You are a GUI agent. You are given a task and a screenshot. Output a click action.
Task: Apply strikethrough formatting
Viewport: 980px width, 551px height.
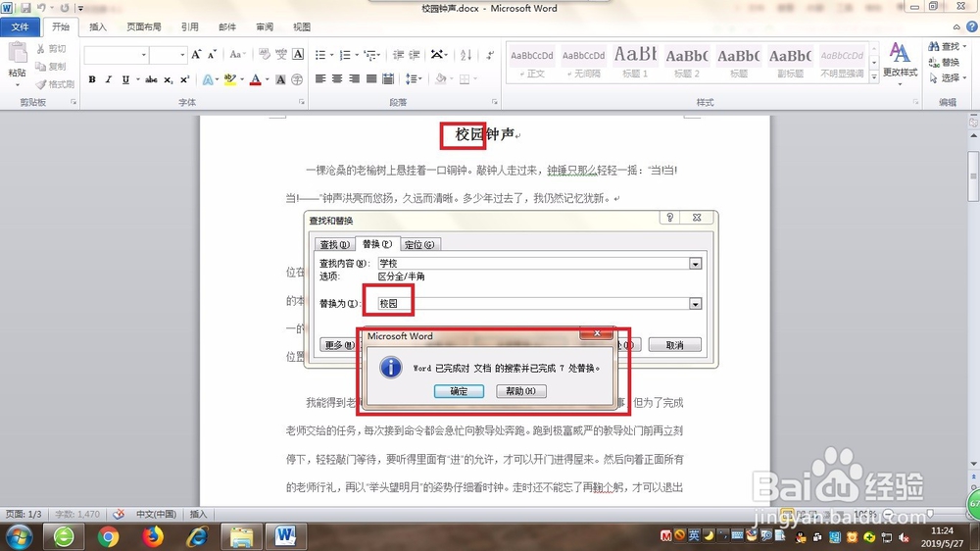click(x=151, y=79)
